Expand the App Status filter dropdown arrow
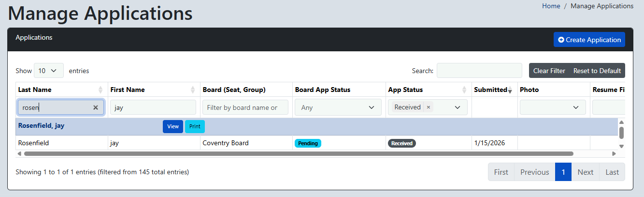This screenshot has width=644, height=197. coord(458,107)
